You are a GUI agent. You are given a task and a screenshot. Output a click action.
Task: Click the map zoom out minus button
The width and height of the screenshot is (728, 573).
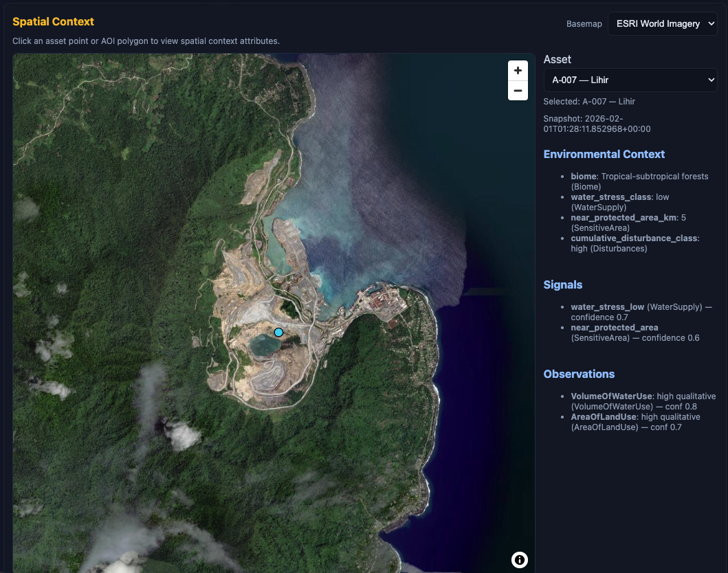[x=518, y=91]
